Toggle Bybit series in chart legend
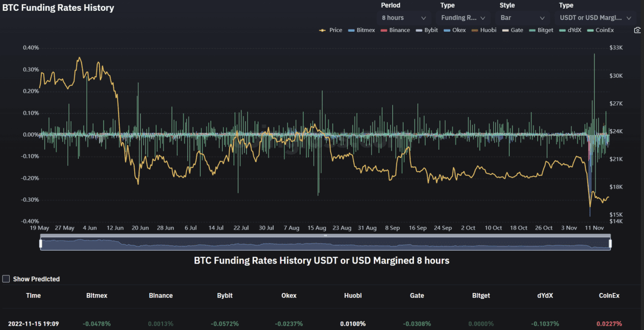Screen dimensions: 644x330 coord(427,30)
